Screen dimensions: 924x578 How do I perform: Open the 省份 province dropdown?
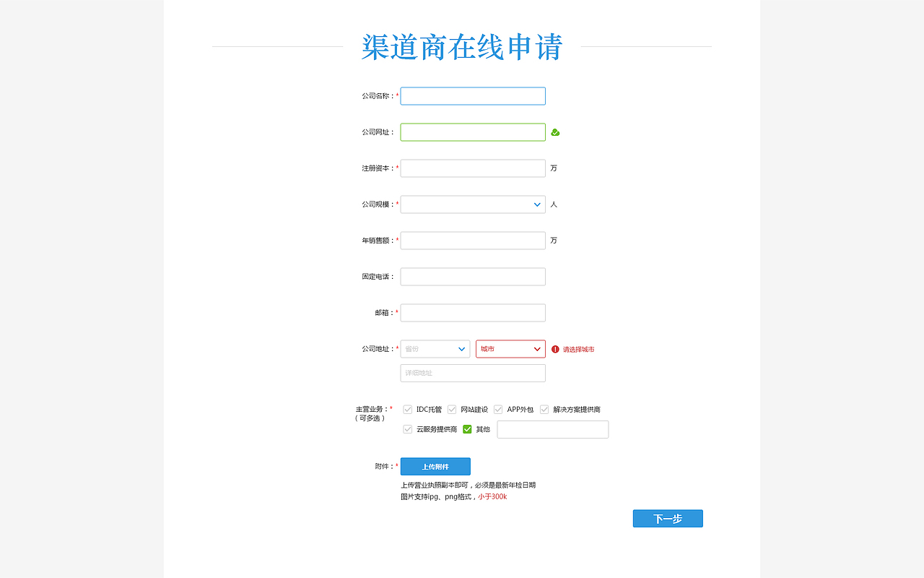(x=435, y=349)
